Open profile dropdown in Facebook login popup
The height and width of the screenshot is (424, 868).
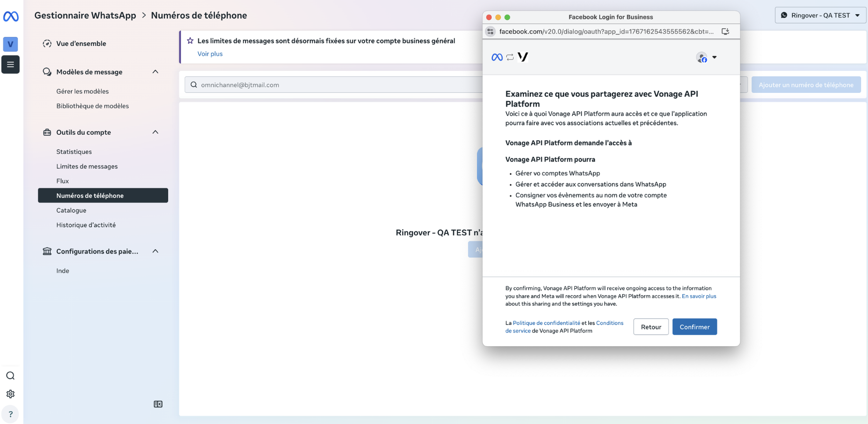(707, 58)
